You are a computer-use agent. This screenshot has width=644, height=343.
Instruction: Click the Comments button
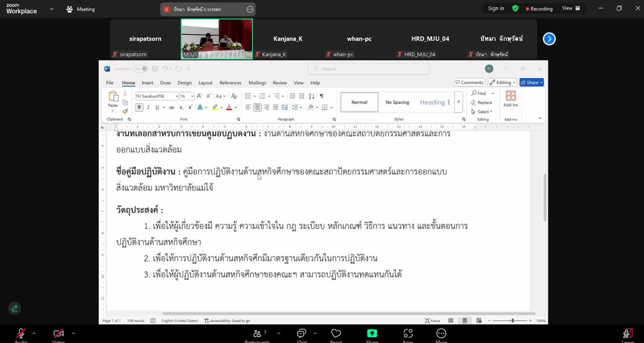tap(469, 82)
